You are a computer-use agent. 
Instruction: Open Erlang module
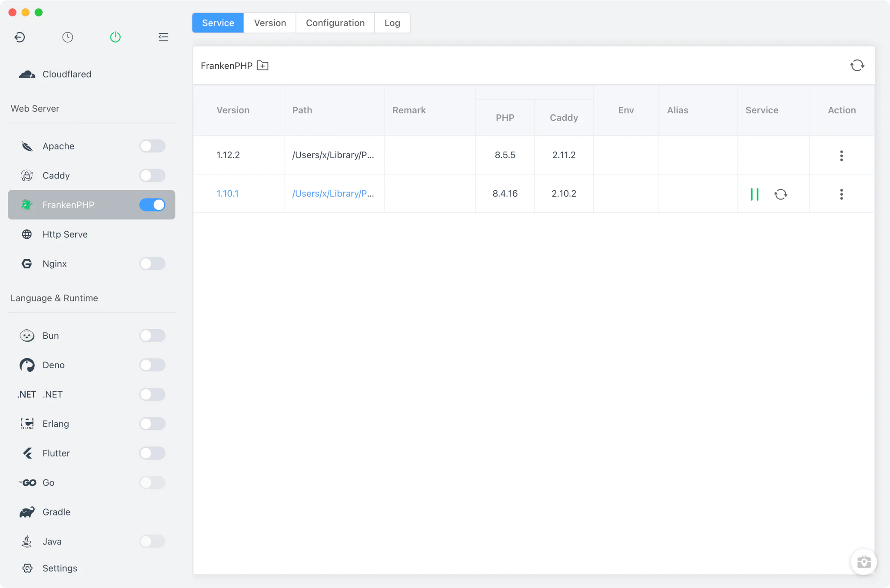click(x=91, y=423)
